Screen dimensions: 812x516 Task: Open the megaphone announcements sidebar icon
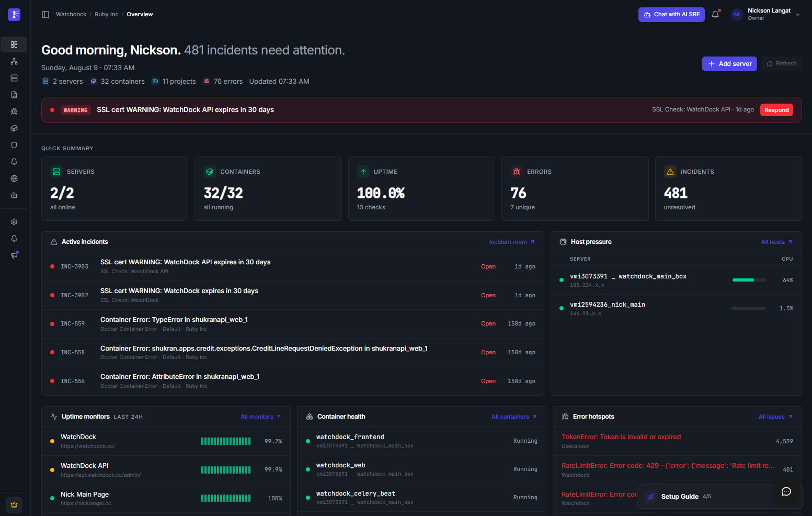click(x=14, y=255)
